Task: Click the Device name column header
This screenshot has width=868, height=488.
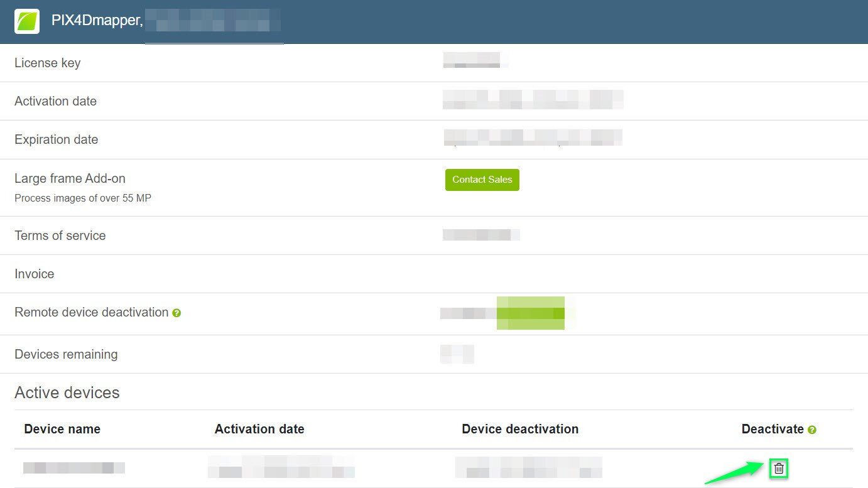Action: point(62,429)
